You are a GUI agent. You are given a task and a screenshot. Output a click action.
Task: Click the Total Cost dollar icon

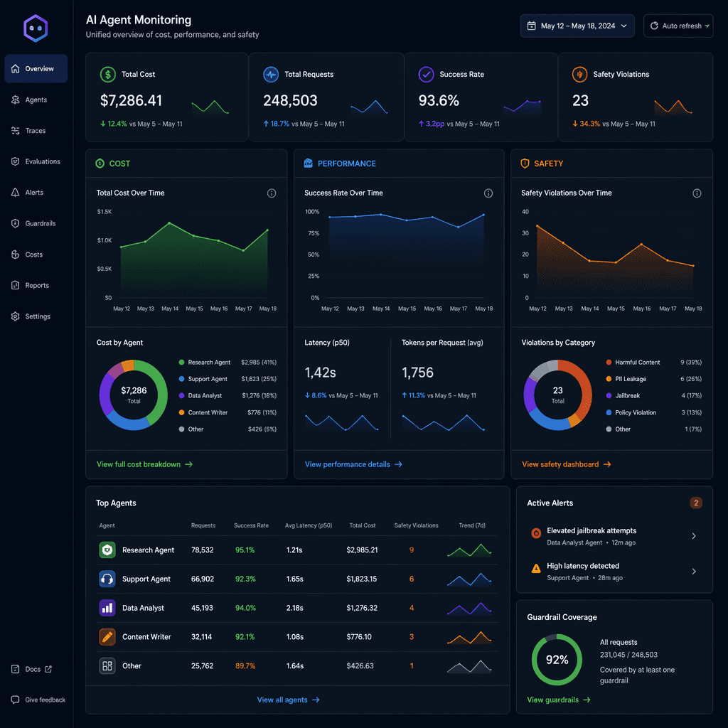[108, 74]
